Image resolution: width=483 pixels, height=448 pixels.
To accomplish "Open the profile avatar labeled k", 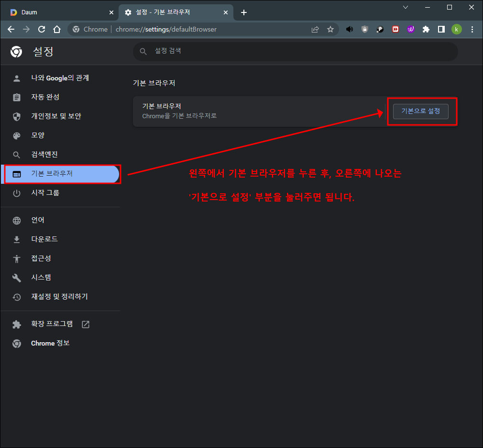I will click(x=457, y=29).
